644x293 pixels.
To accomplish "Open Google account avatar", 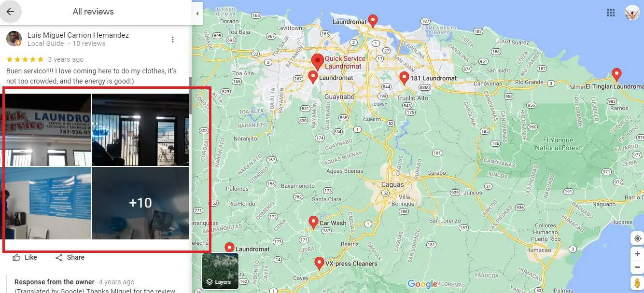I will coord(632,13).
